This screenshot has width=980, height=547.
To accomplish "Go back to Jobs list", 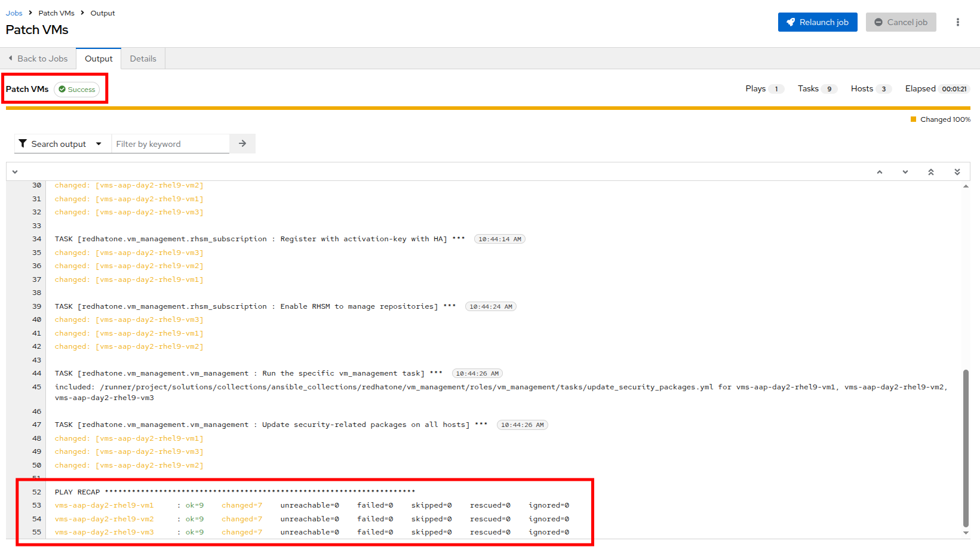I will 38,59.
